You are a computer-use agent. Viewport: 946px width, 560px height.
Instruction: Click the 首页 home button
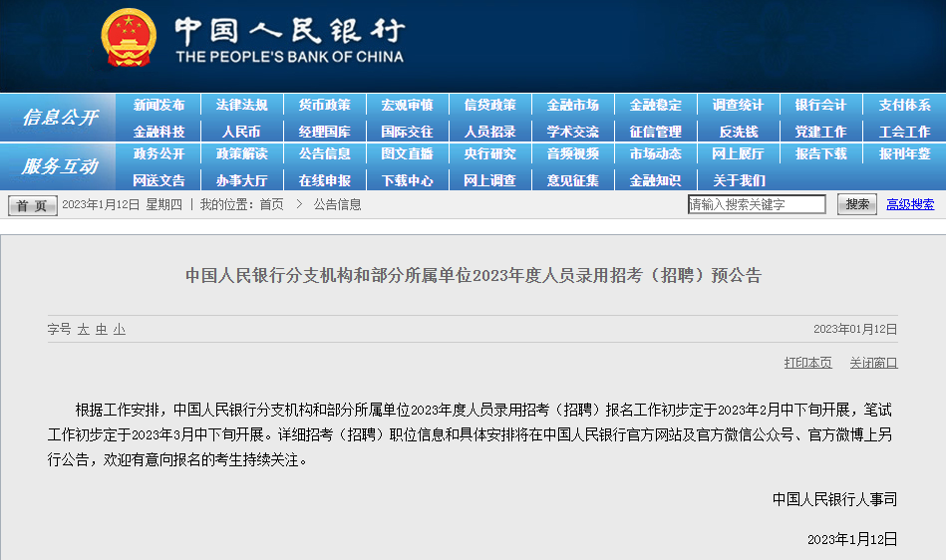[x=33, y=205]
